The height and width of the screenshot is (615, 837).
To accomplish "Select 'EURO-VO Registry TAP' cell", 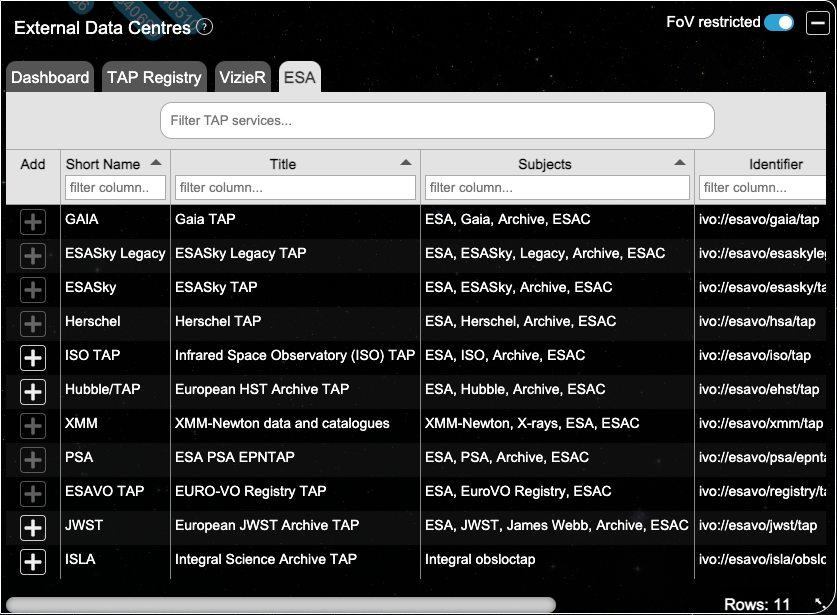I will [x=295, y=491].
